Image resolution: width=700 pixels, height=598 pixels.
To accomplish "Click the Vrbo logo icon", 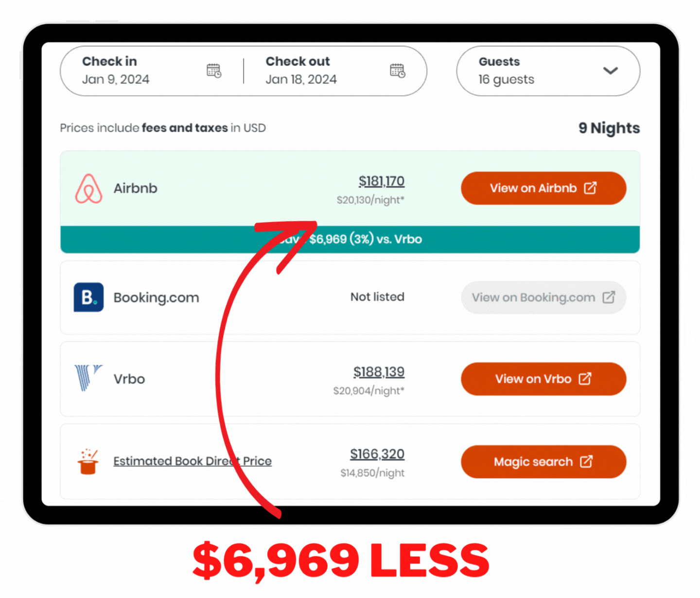I will coord(88,378).
